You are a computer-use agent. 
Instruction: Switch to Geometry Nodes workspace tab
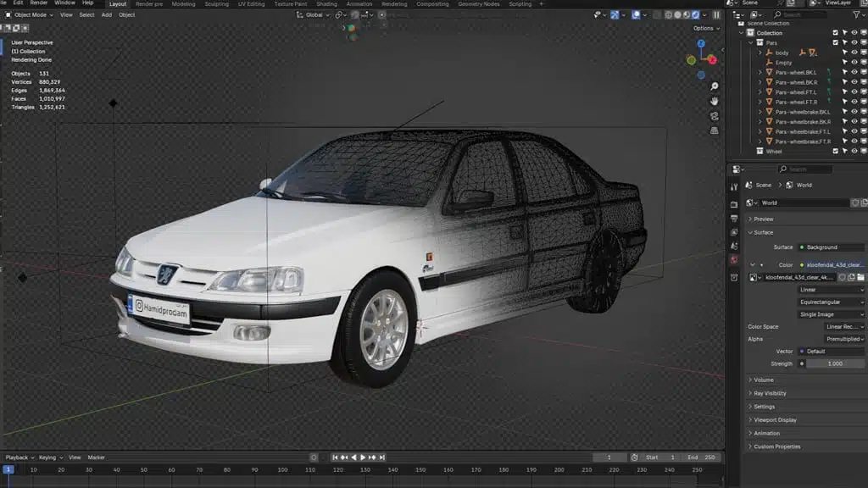click(x=478, y=4)
